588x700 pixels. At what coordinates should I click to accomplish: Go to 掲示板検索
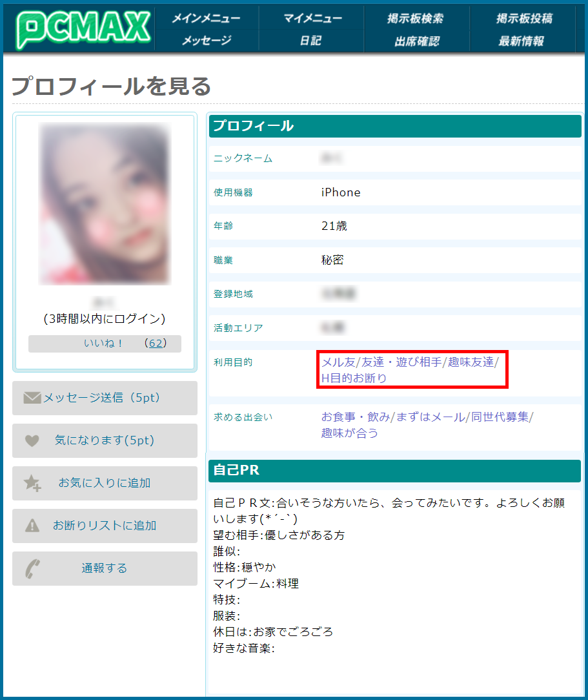[x=417, y=18]
